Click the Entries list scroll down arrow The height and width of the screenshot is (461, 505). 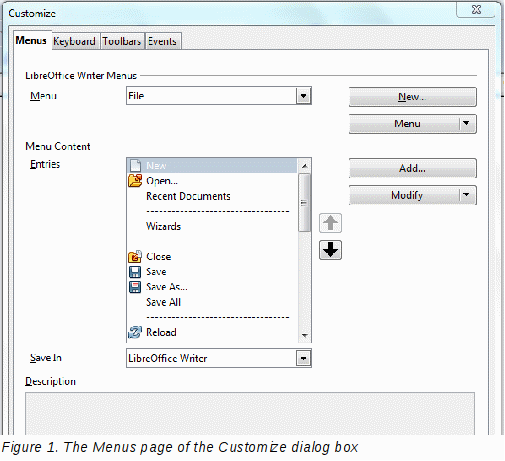pyautogui.click(x=304, y=335)
